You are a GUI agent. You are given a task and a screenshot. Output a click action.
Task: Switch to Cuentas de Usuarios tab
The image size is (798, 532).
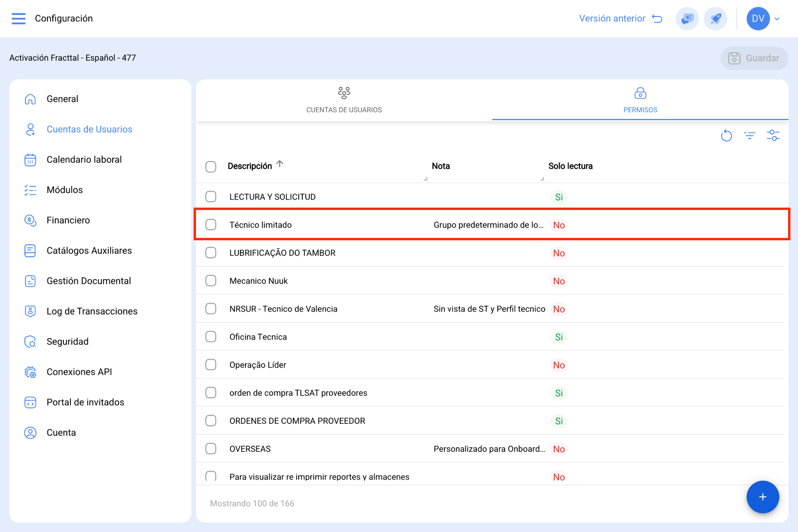click(344, 100)
